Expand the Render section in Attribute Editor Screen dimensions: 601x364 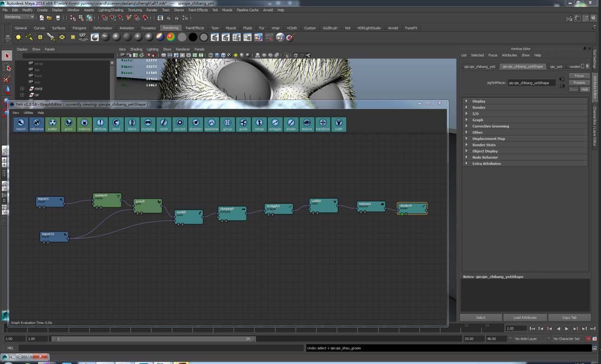point(526,107)
